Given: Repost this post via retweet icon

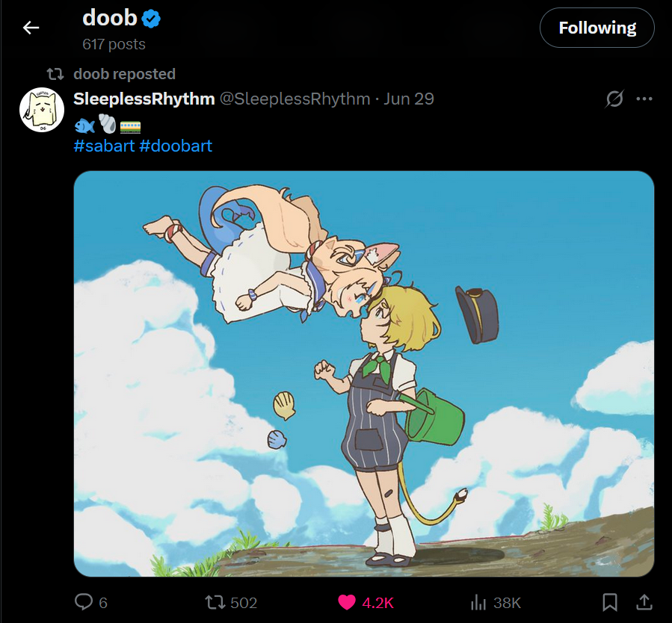Looking at the screenshot, I should click(x=215, y=602).
